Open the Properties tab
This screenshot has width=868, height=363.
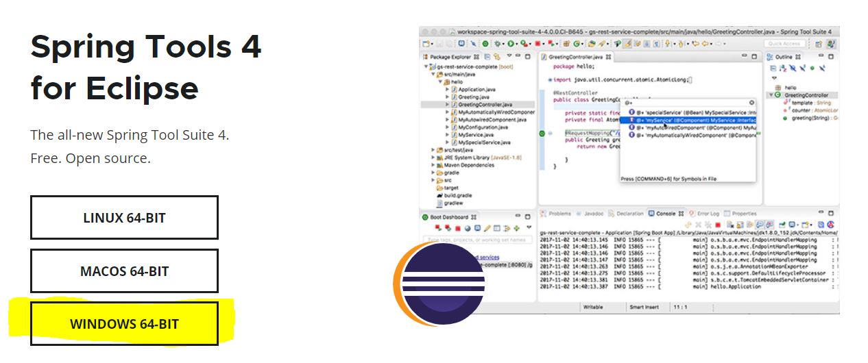tap(740, 214)
